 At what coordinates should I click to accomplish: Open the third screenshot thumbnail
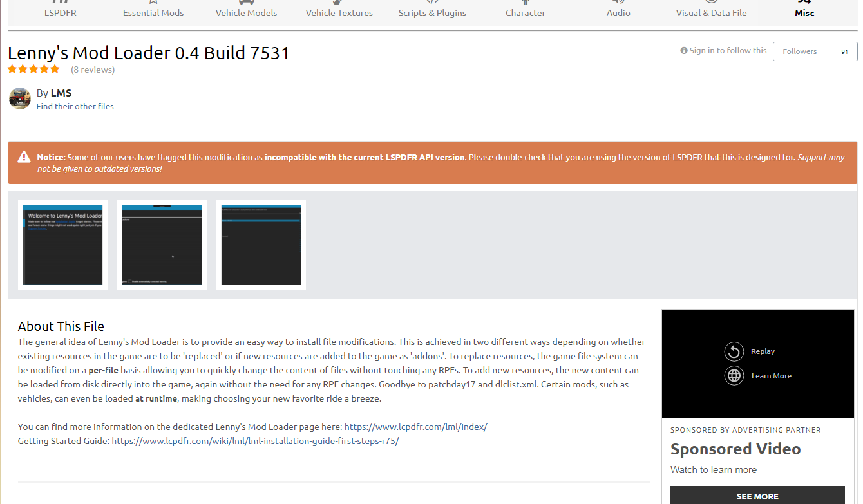(x=261, y=245)
